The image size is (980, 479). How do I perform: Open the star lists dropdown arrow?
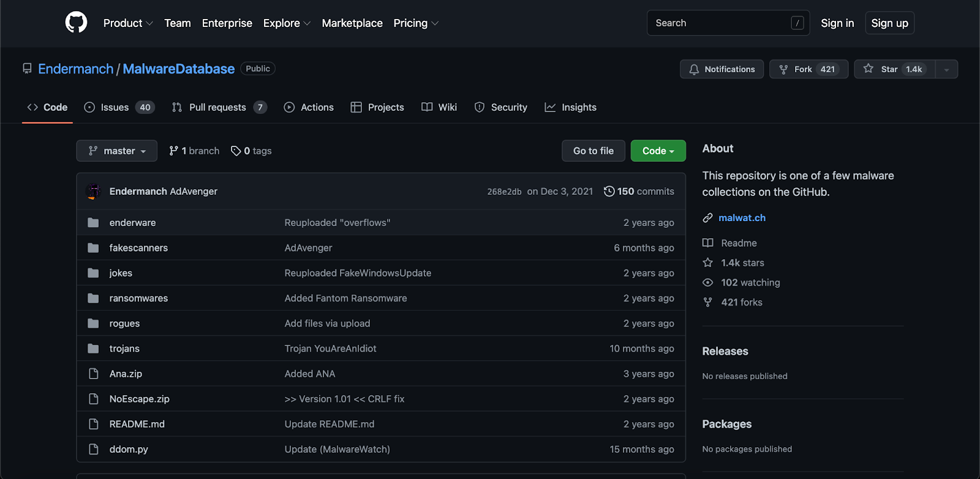tap(946, 69)
